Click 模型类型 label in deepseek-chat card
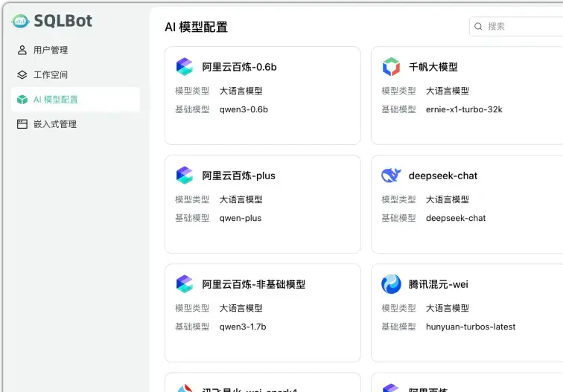Image resolution: width=563 pixels, height=392 pixels. pyautogui.click(x=398, y=199)
